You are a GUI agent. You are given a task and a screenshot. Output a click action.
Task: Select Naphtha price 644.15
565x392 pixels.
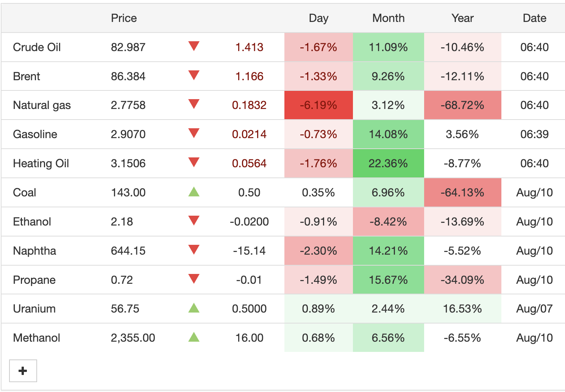coord(128,251)
